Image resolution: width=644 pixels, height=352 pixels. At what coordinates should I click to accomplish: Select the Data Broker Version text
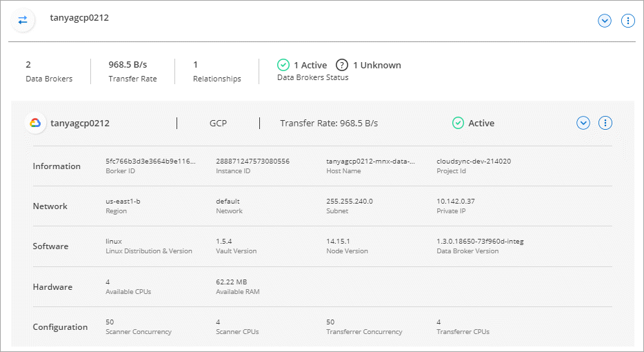tap(480, 242)
